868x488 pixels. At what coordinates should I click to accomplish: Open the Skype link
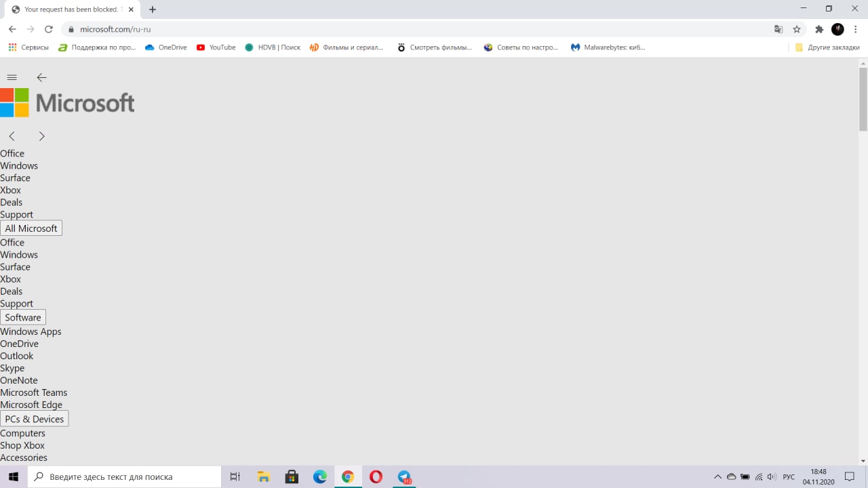(x=12, y=368)
